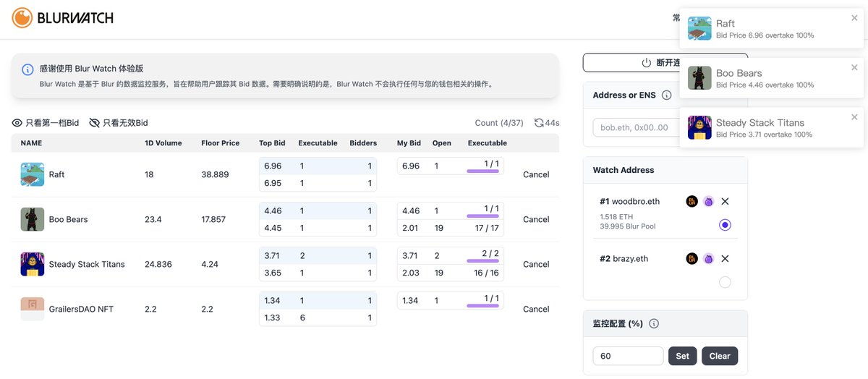Cancel the GrailersDAO NFT bid

536,309
